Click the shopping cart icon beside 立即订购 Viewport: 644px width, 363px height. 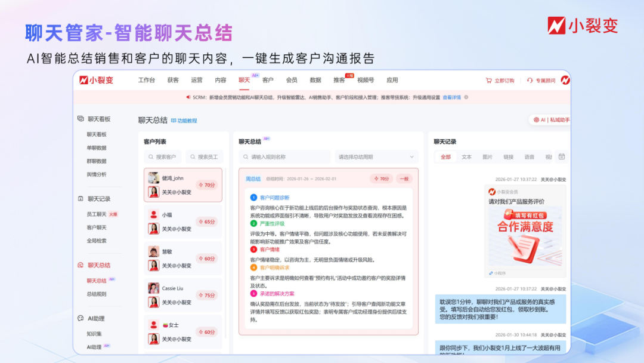(490, 81)
